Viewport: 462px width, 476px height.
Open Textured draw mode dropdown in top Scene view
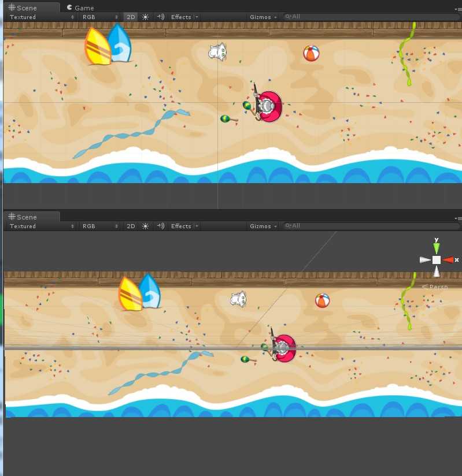point(41,17)
